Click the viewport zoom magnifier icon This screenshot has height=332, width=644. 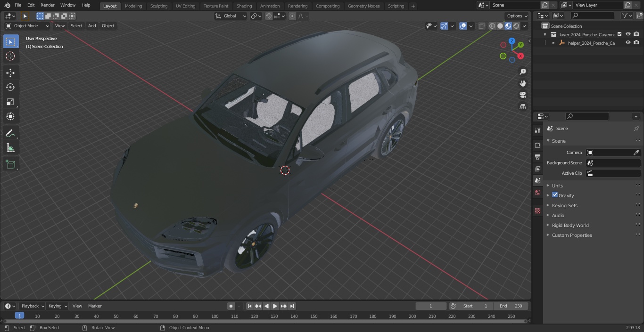point(522,72)
